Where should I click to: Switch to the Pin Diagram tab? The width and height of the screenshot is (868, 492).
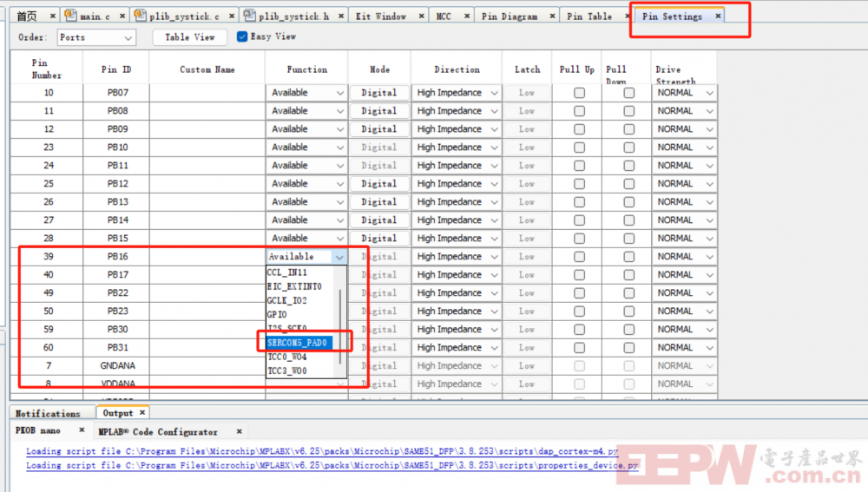click(510, 16)
